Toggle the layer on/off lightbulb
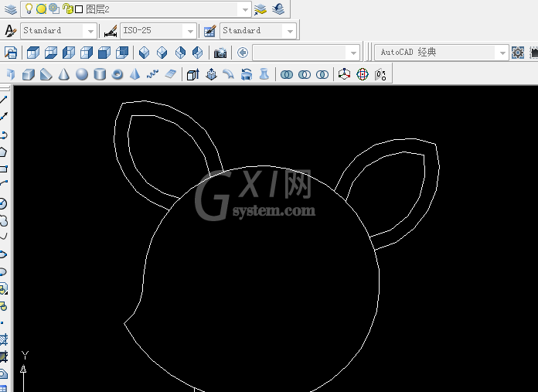 29,9
